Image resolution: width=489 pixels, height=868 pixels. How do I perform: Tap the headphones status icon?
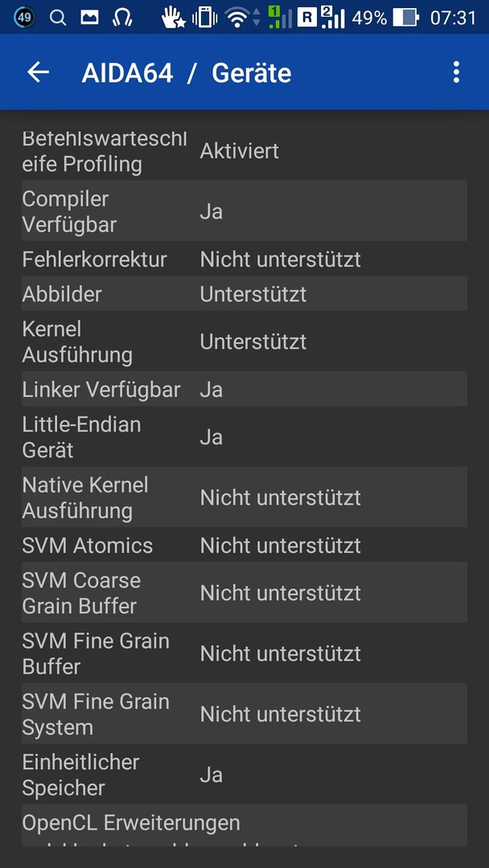121,18
